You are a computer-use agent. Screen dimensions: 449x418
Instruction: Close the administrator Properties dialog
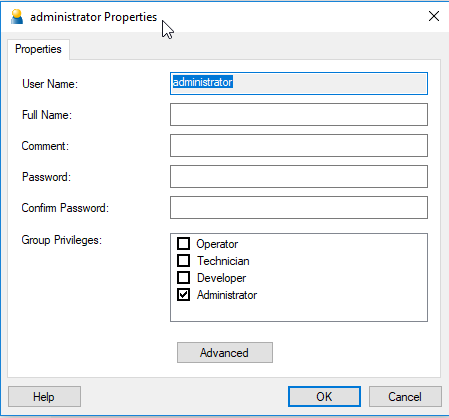434,16
